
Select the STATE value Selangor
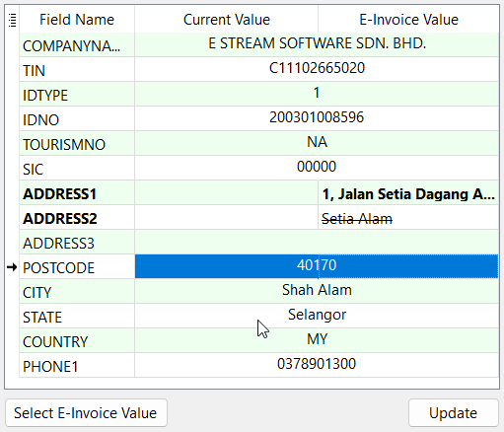coord(317,315)
